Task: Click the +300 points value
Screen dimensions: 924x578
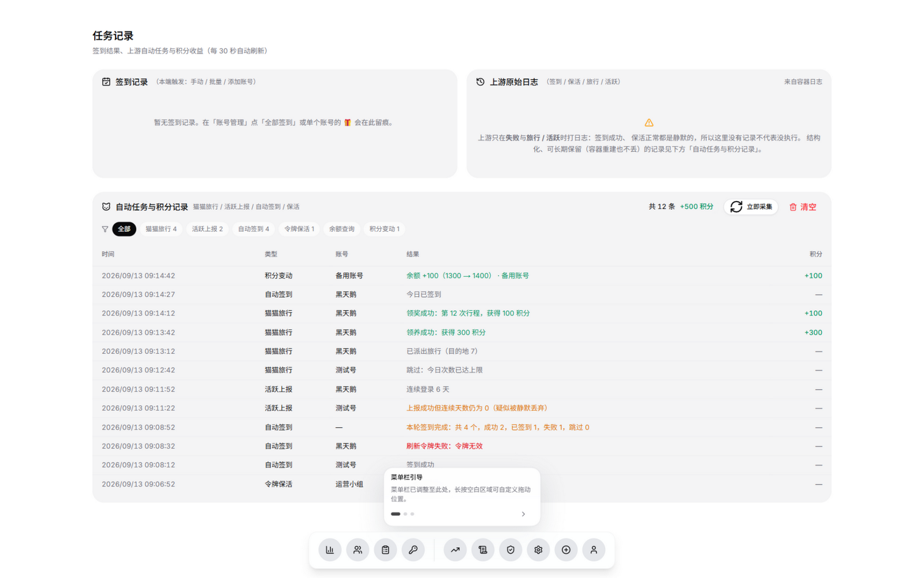Action: (813, 332)
